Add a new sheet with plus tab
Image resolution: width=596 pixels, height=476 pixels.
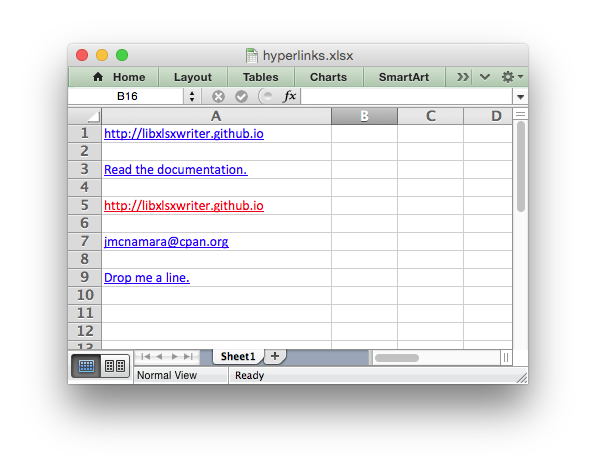click(275, 356)
